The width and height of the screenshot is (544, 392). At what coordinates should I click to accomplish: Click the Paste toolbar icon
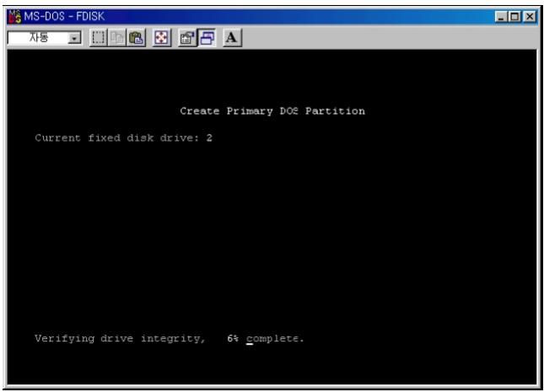click(137, 37)
